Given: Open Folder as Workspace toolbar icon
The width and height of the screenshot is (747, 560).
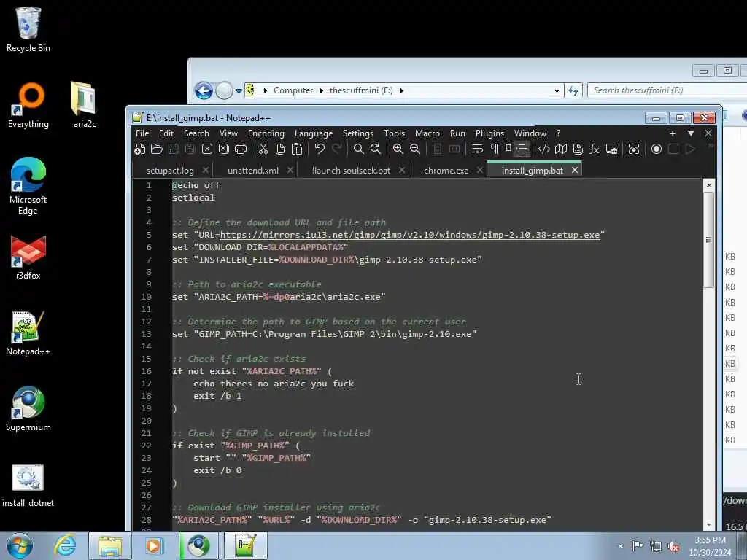Looking at the screenshot, I should point(612,149).
